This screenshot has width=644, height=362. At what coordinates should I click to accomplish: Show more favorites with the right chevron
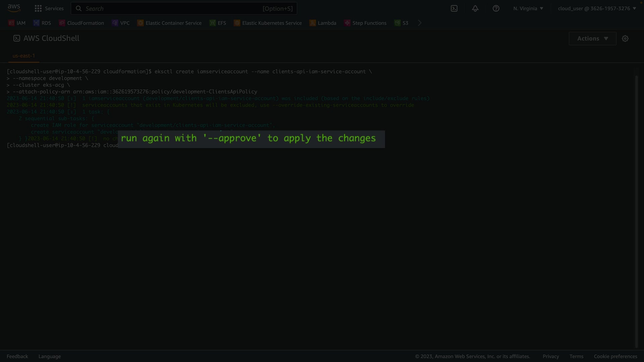(x=420, y=23)
